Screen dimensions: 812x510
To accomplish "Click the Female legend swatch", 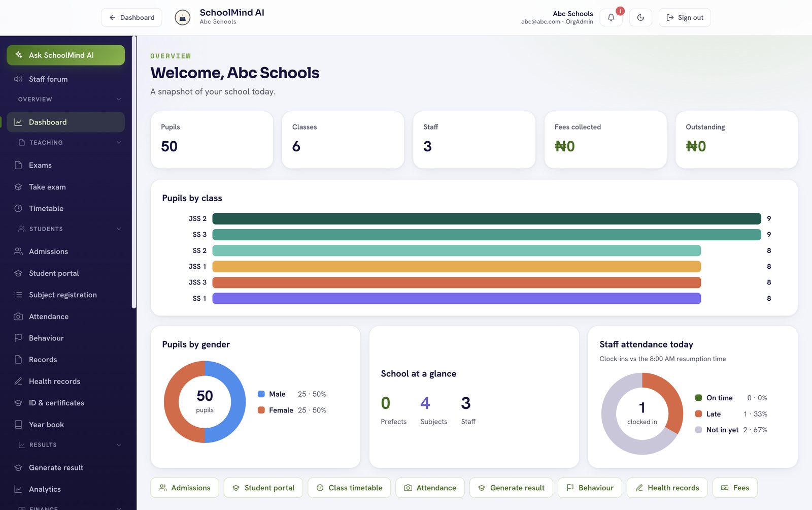I will click(261, 410).
